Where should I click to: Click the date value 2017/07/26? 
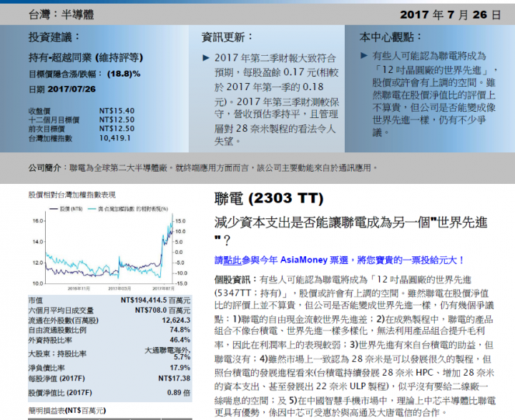[x=72, y=89]
